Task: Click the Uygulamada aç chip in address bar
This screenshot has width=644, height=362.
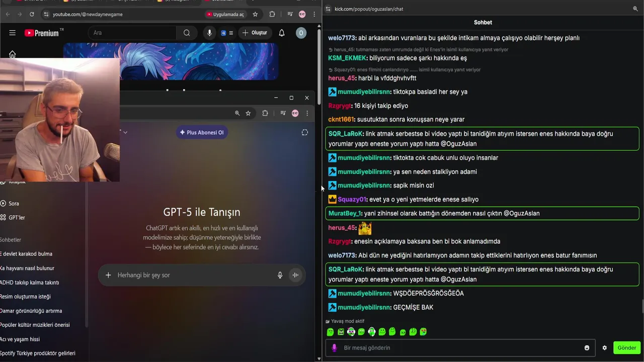Action: pos(225,15)
